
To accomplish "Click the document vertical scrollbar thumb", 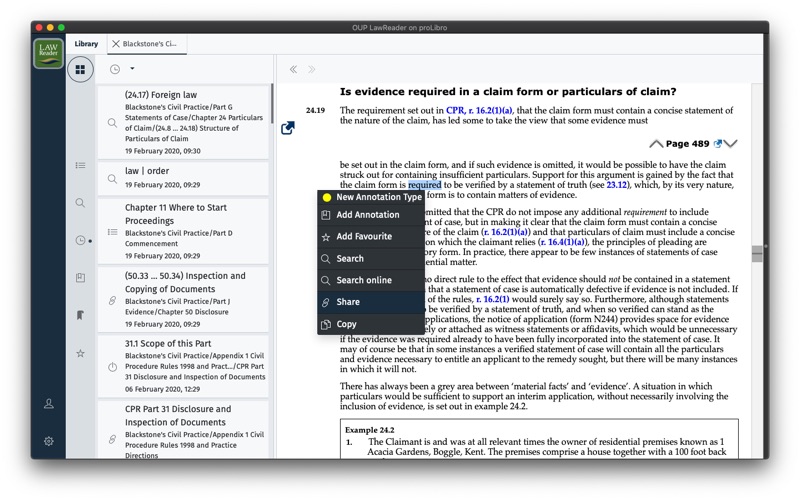I will (757, 254).
